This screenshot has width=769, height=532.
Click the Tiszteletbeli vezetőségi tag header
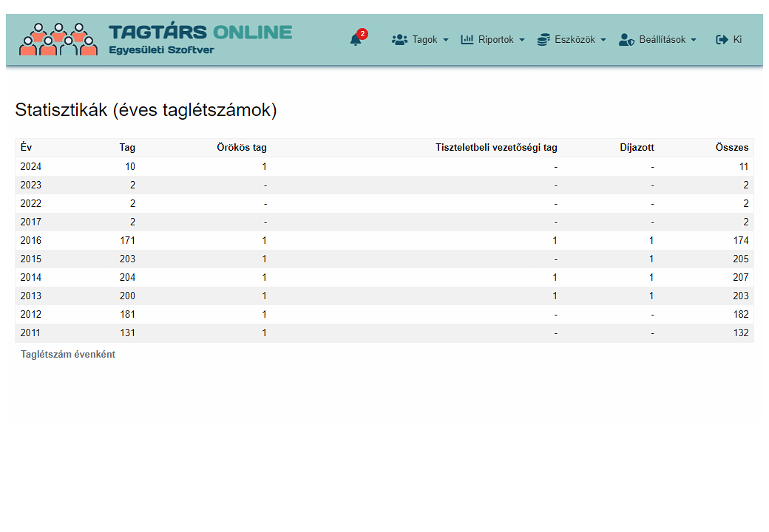(496, 148)
